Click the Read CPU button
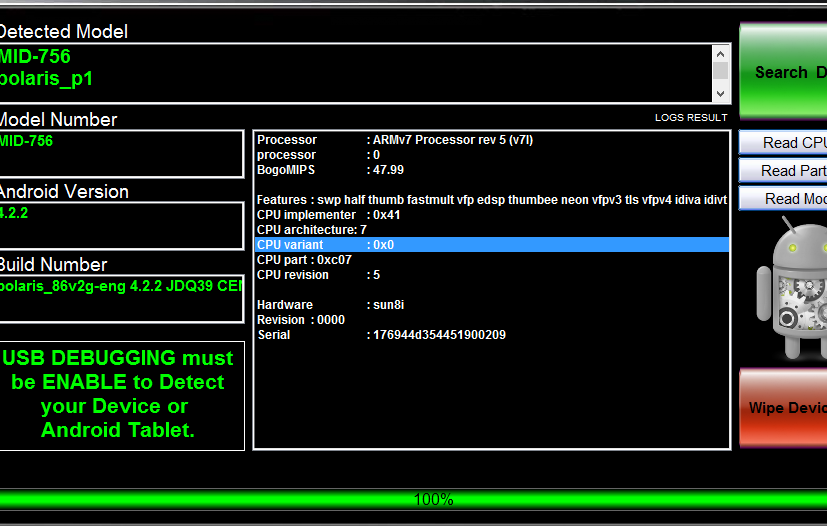The width and height of the screenshot is (827, 526). point(784,142)
